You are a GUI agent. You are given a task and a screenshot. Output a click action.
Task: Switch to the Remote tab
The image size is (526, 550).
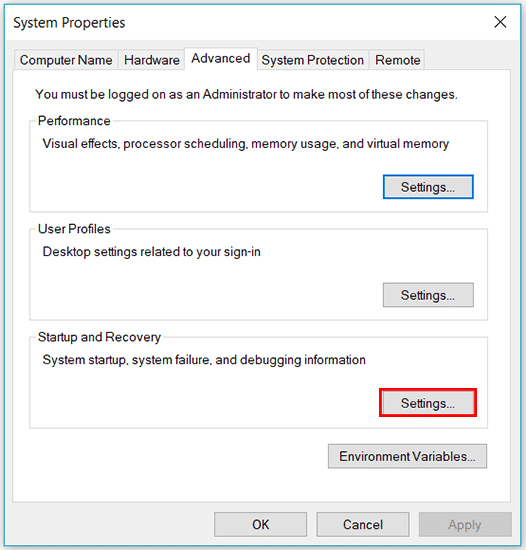click(x=397, y=60)
